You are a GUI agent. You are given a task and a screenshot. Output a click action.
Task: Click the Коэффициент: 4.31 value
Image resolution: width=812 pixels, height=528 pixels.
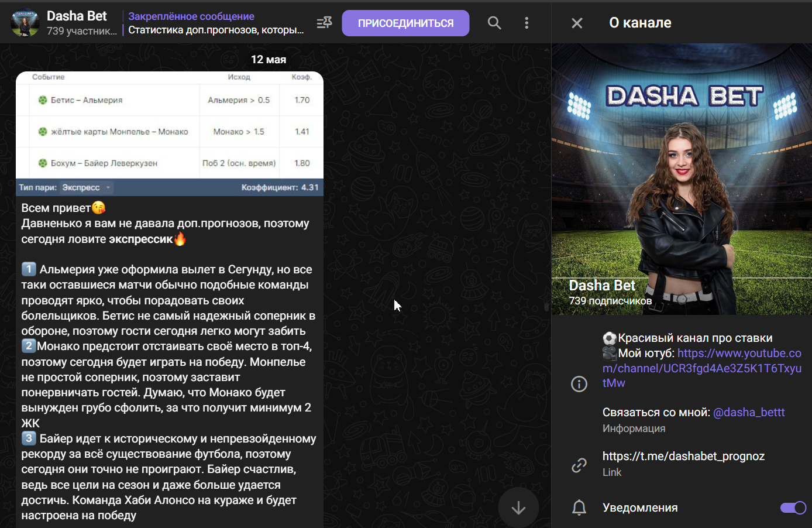[280, 187]
